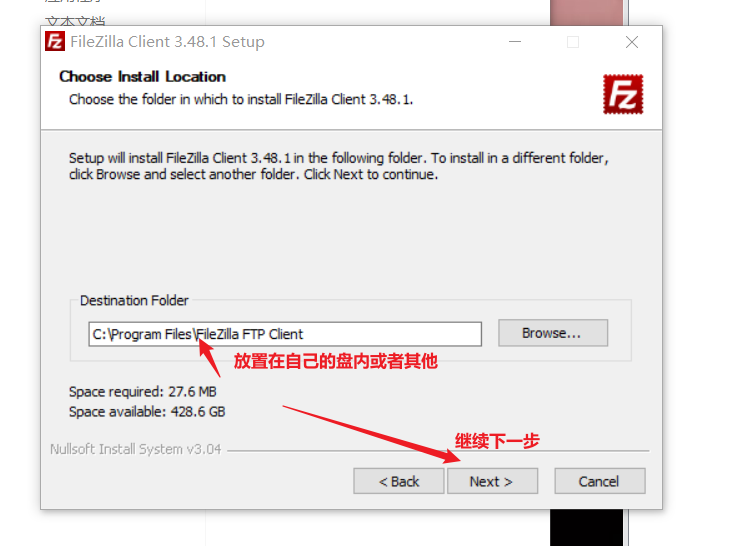Go to the previous step with < Back
The width and height of the screenshot is (744, 546).
pos(399,481)
